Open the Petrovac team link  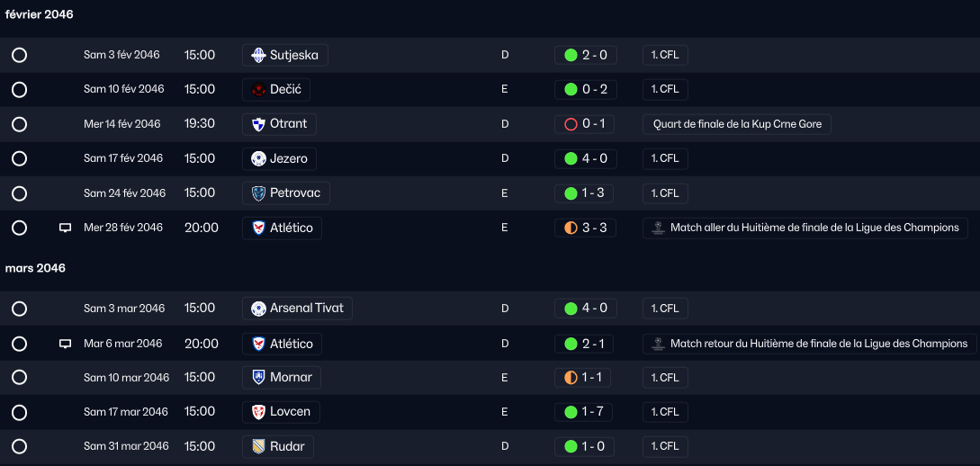[285, 193]
